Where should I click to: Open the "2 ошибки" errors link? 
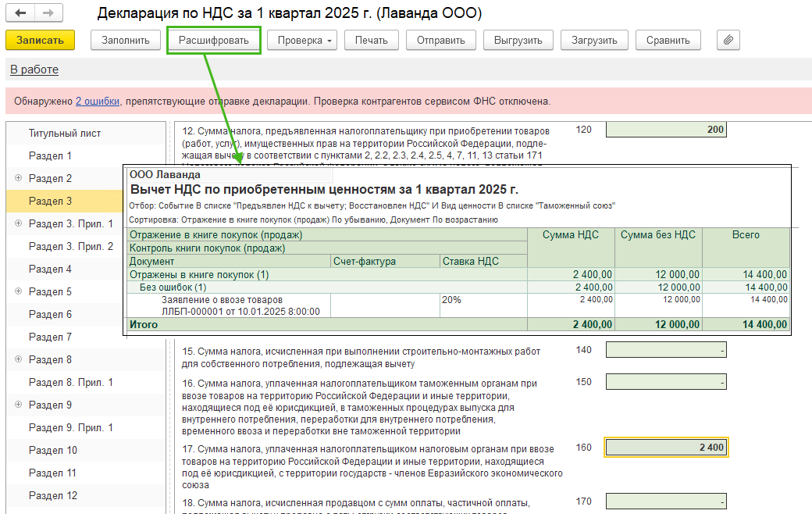pos(98,101)
